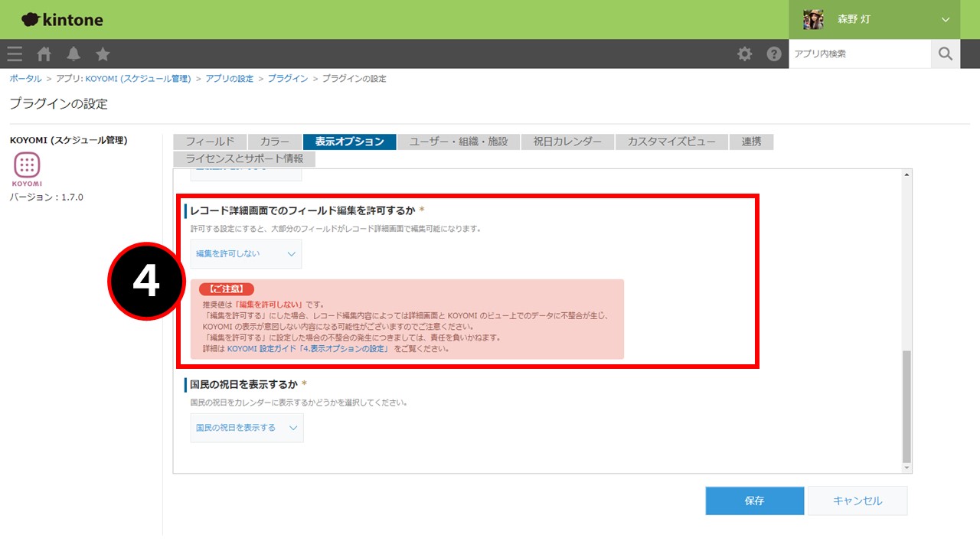Open the KOYOMI 設定ガイド link

click(308, 348)
